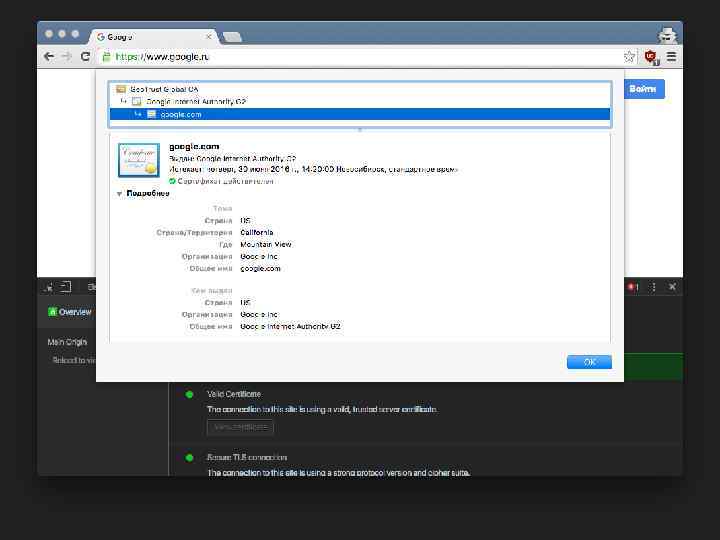Click the blue Войти sign-in button
This screenshot has height=540, width=720.
pos(644,89)
